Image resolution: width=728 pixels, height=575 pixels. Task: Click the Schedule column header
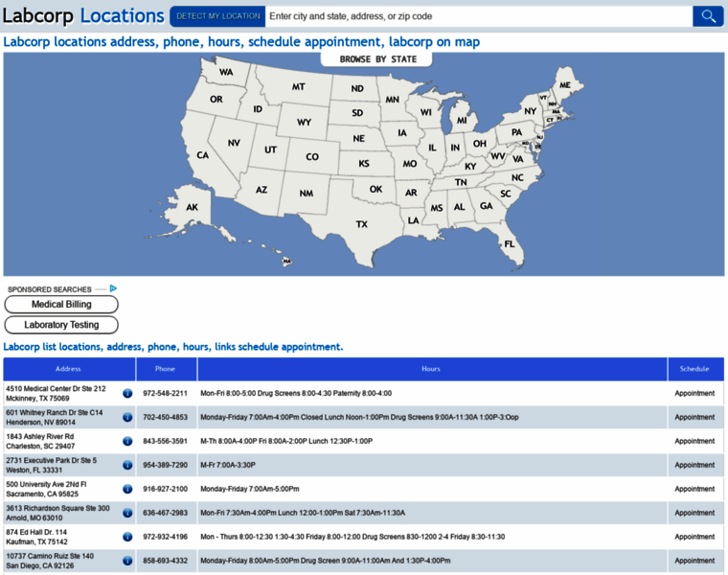click(x=695, y=369)
